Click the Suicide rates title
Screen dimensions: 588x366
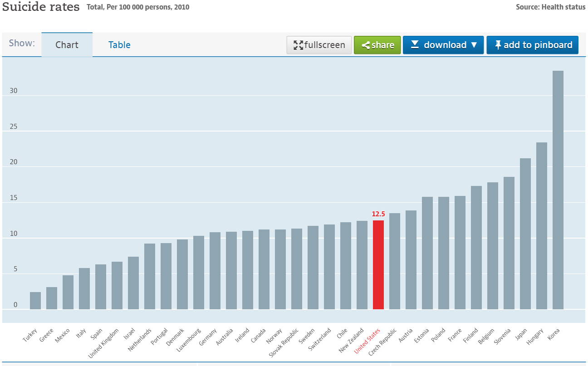click(41, 7)
